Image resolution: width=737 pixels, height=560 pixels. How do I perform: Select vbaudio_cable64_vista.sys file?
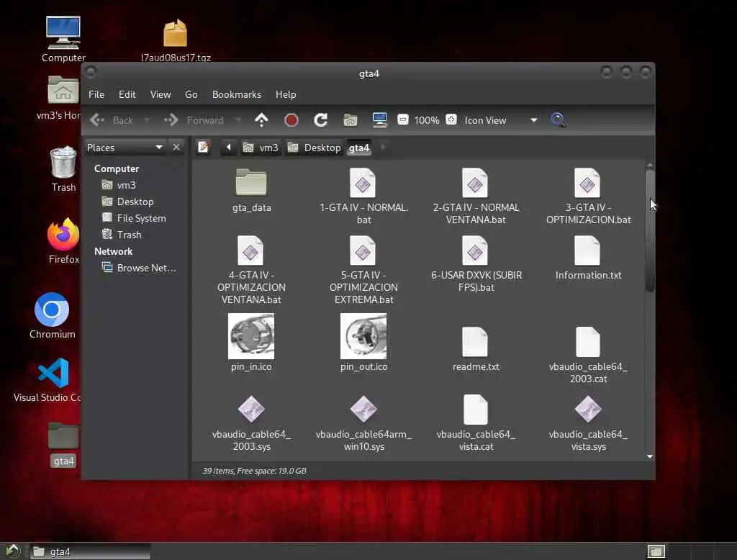[588, 423]
